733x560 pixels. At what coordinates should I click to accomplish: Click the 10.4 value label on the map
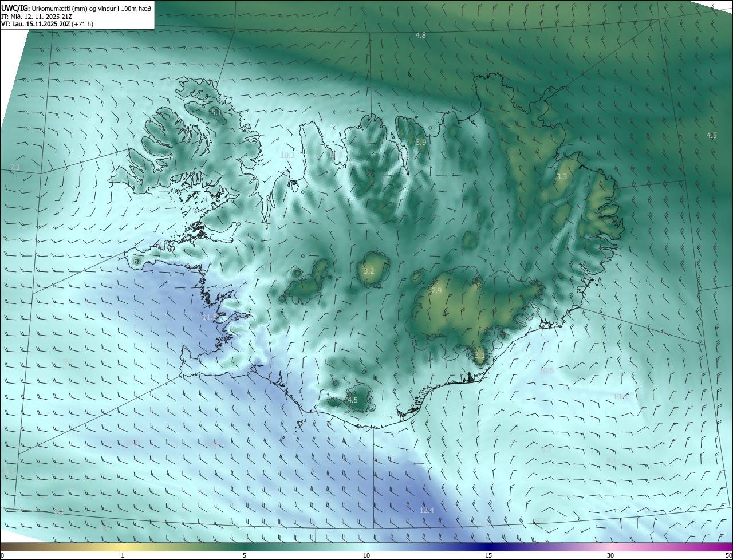(x=621, y=396)
